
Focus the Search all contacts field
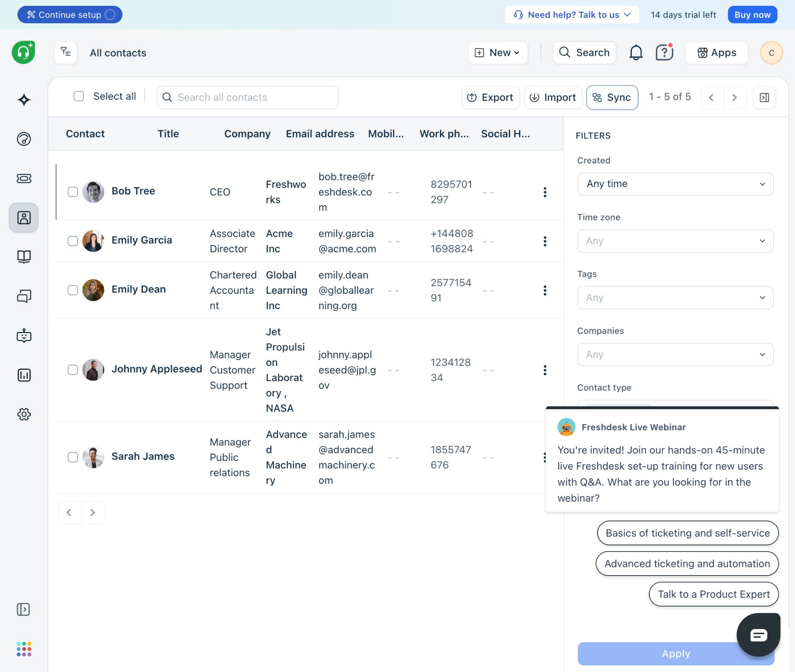[x=248, y=97]
